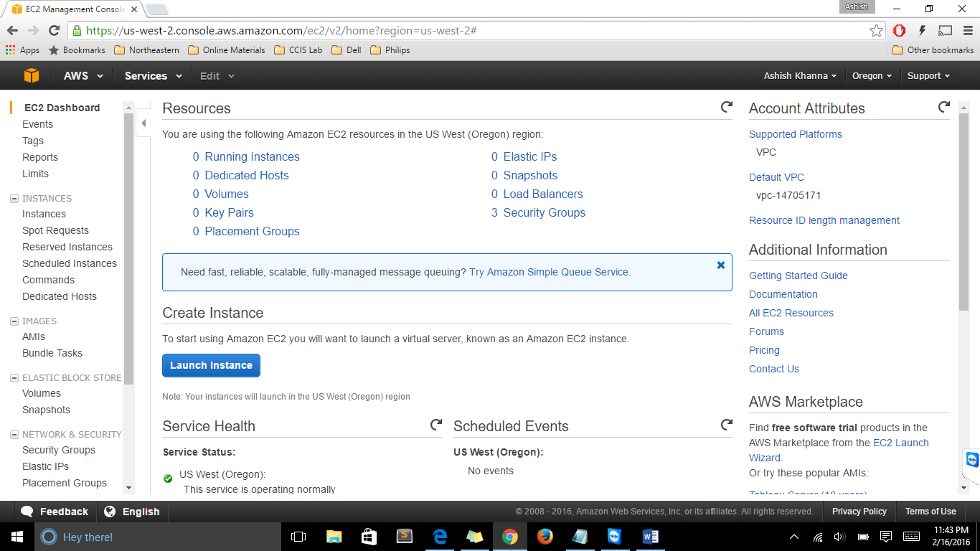Open the Services dropdown menu

pos(153,76)
